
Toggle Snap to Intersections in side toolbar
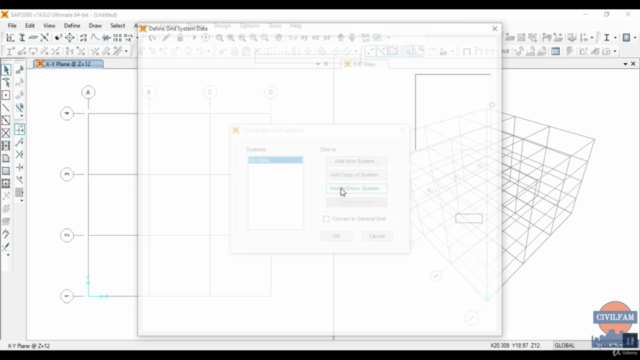coord(19,155)
